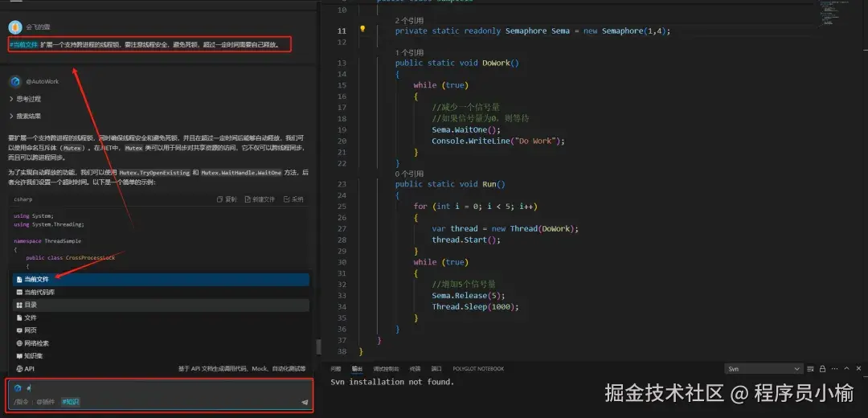Click the clear output icon in the panel
The width and height of the screenshot is (868, 418).
tap(810, 369)
